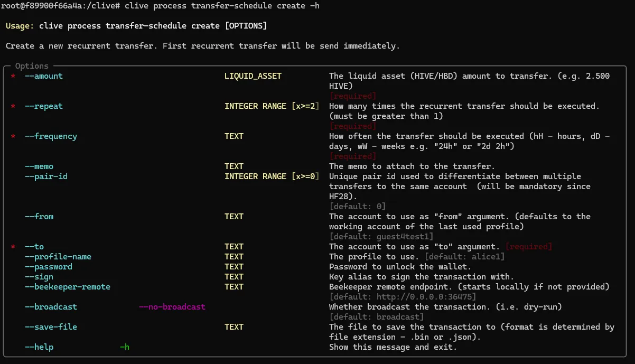Click the LIQUID_ASSET type label
This screenshot has width=635, height=364.
[x=253, y=76]
